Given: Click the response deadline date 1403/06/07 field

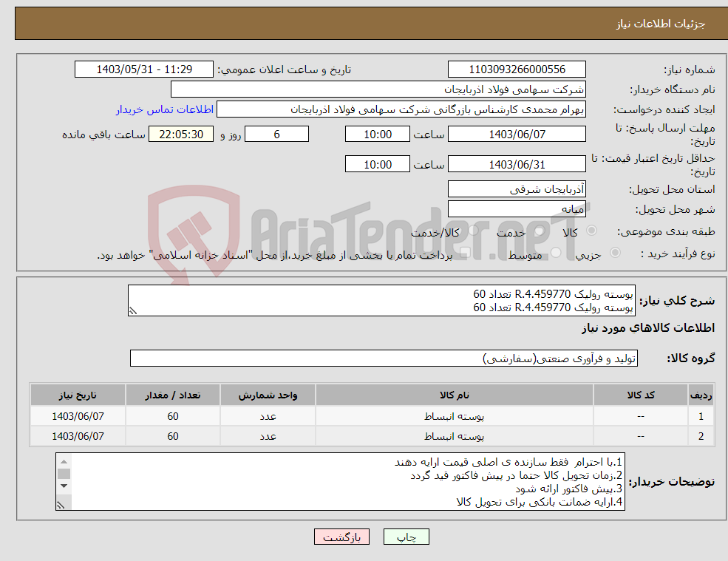Looking at the screenshot, I should (517, 135).
